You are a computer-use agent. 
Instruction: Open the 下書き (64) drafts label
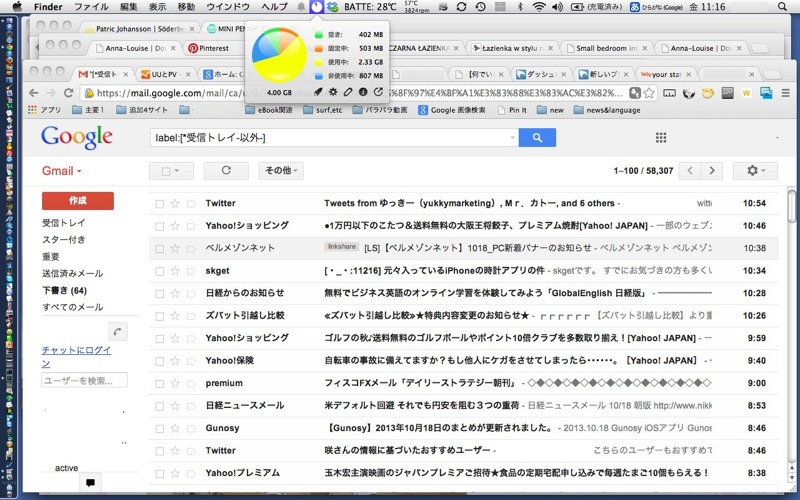(x=64, y=291)
